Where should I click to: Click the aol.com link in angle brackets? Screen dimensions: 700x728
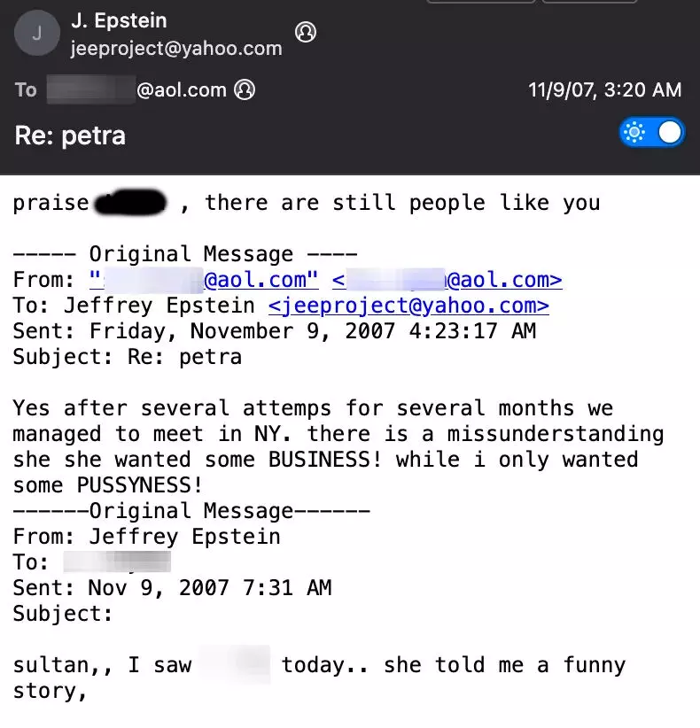[x=447, y=280]
